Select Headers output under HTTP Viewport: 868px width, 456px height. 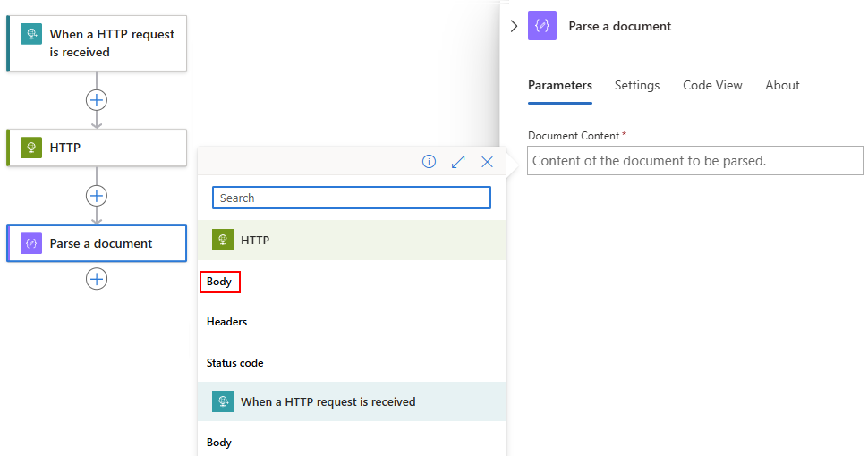pos(226,322)
